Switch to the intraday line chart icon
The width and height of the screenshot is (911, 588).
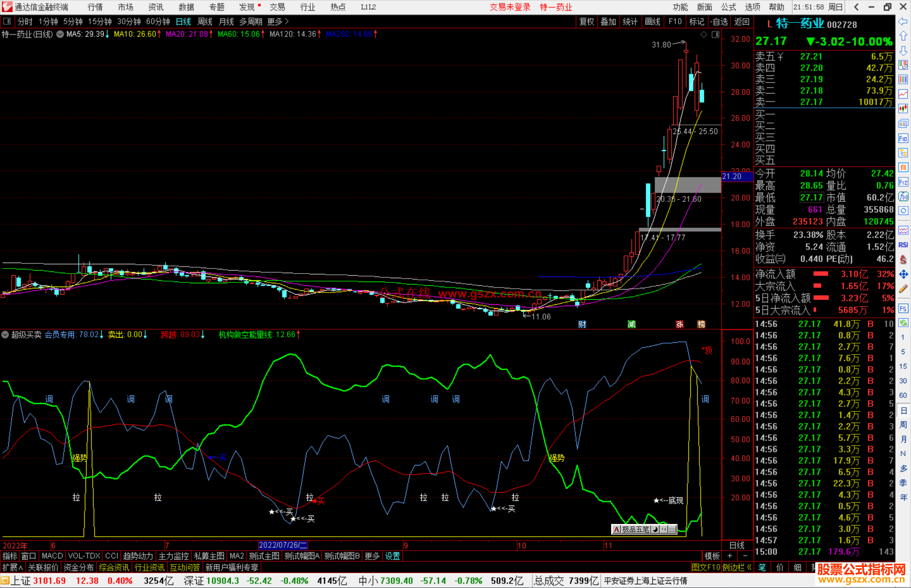pyautogui.click(x=903, y=94)
